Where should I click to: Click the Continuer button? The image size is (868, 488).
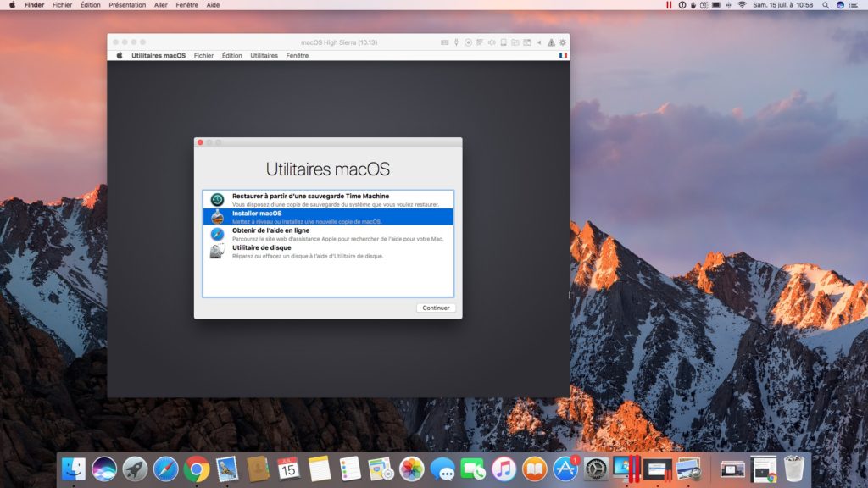click(436, 308)
